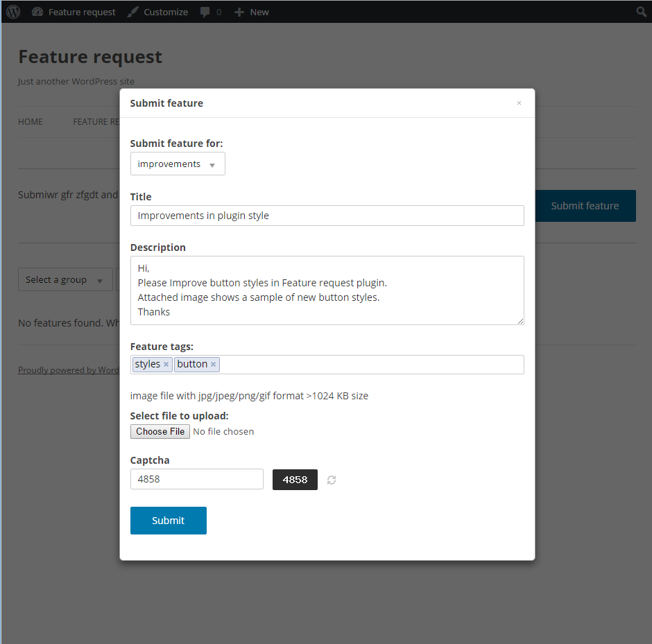Open the improvements group dropdown
The image size is (652, 644).
(178, 164)
